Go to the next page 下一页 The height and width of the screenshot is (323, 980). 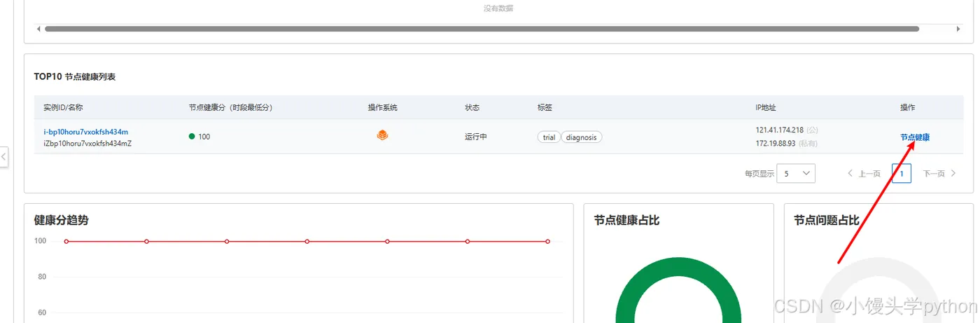point(939,174)
